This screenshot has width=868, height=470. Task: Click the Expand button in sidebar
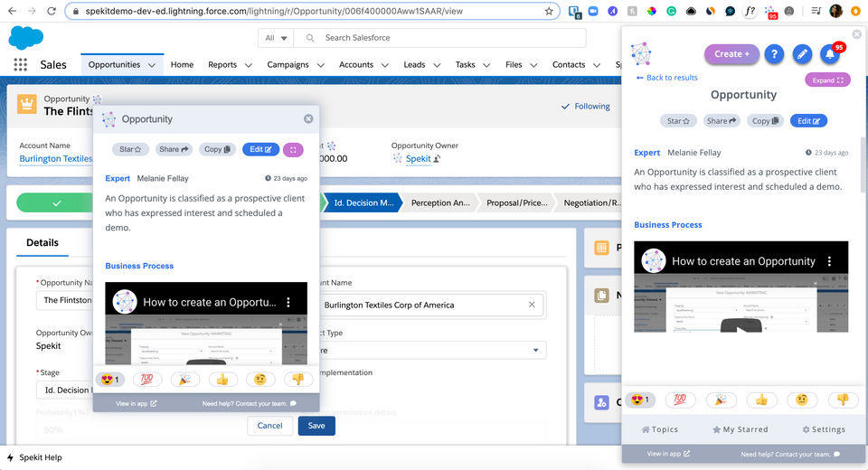(827, 80)
